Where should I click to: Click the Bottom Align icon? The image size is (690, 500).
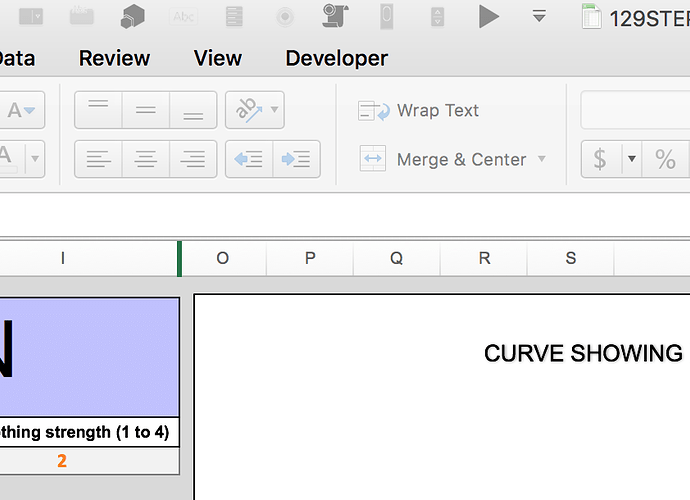coord(193,110)
